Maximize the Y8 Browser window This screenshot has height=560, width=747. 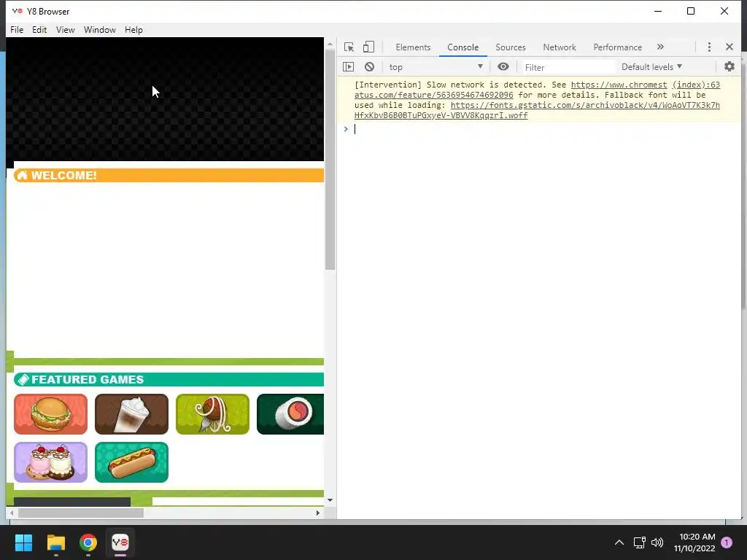tap(691, 11)
